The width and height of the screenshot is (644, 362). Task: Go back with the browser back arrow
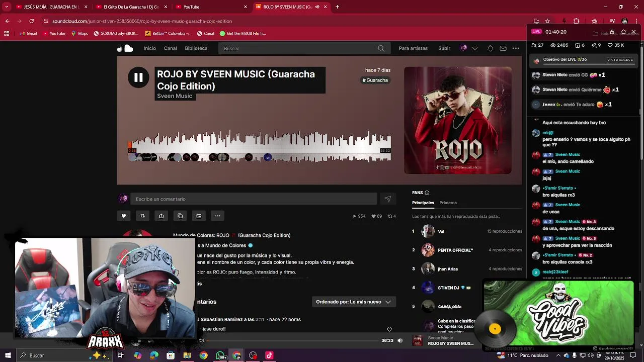7,21
